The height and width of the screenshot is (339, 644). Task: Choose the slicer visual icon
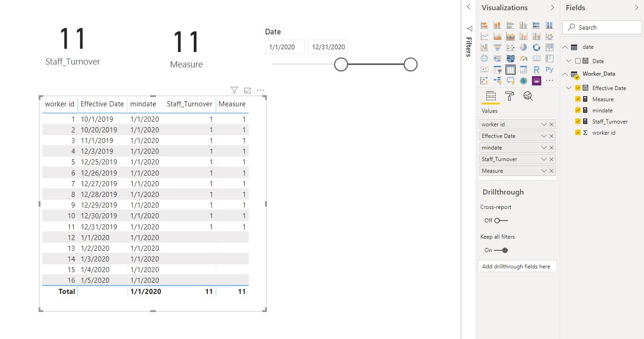tap(498, 70)
